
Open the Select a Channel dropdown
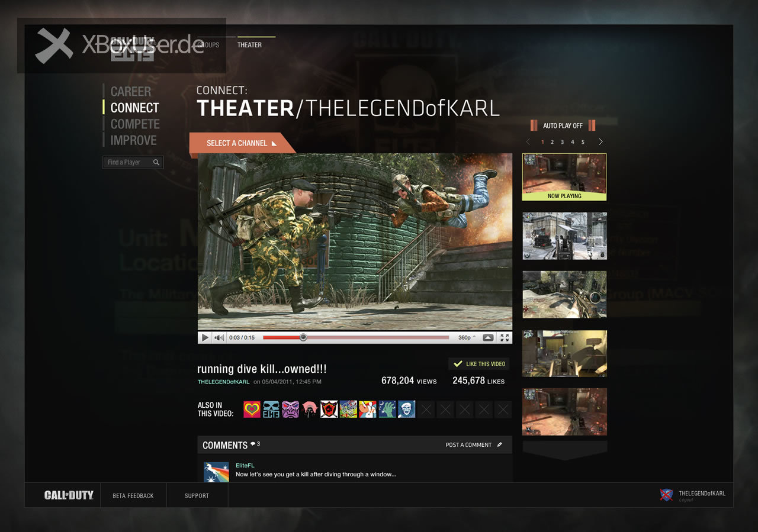(x=242, y=143)
